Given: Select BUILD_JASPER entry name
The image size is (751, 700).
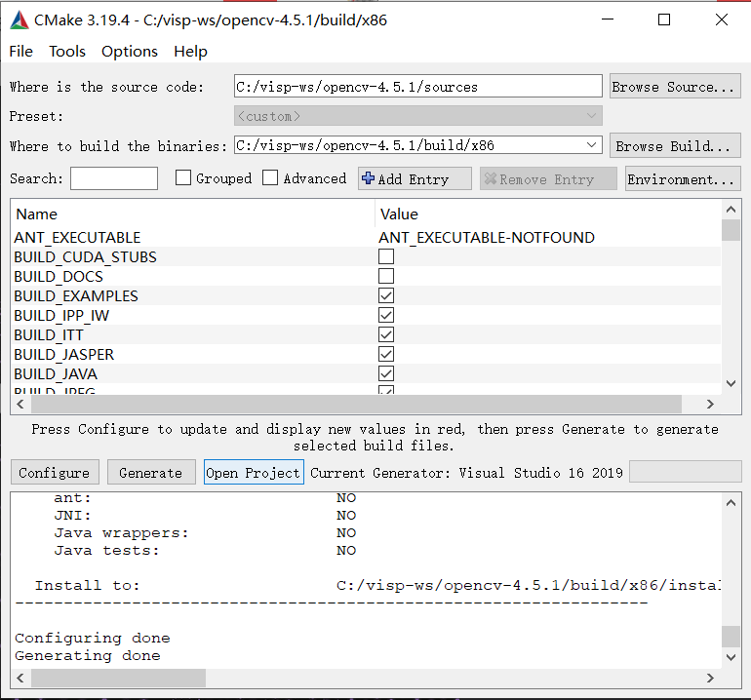Looking at the screenshot, I should click(x=63, y=354).
